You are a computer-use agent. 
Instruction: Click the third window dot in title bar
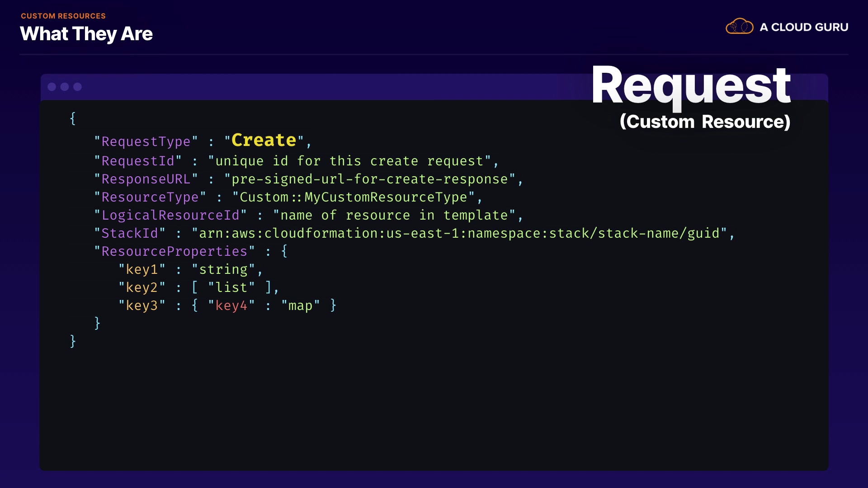click(78, 87)
